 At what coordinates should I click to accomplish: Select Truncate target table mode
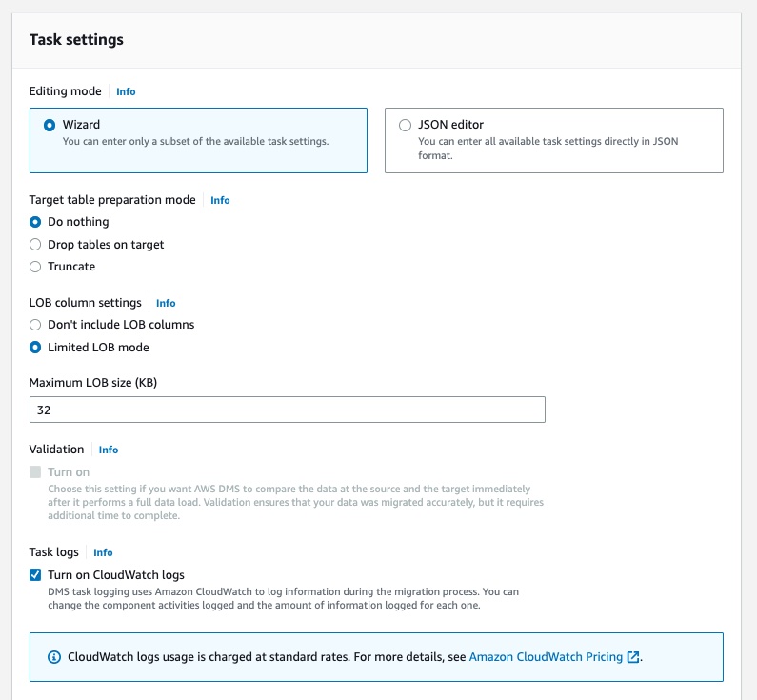tap(35, 267)
